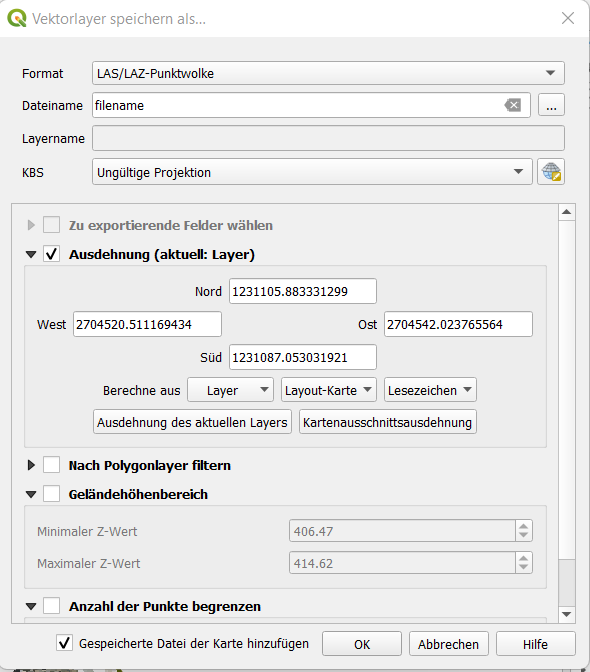Clear the Dateiname field using the clear icon
The image size is (590, 672).
[513, 105]
